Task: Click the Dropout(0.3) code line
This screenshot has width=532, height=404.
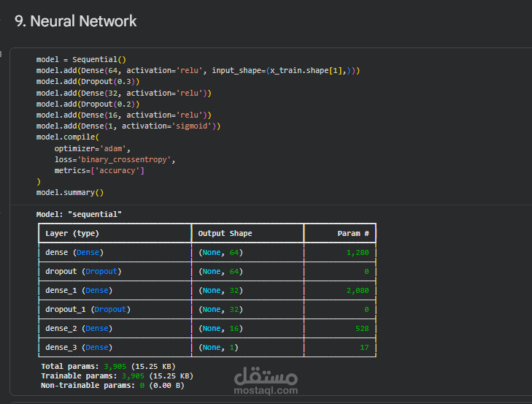Action: pos(88,82)
